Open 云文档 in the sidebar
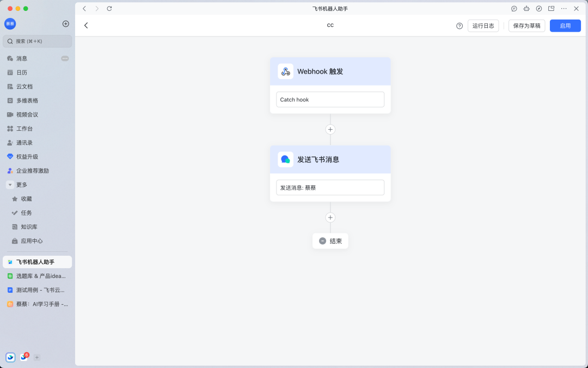588x368 pixels. 37,86
